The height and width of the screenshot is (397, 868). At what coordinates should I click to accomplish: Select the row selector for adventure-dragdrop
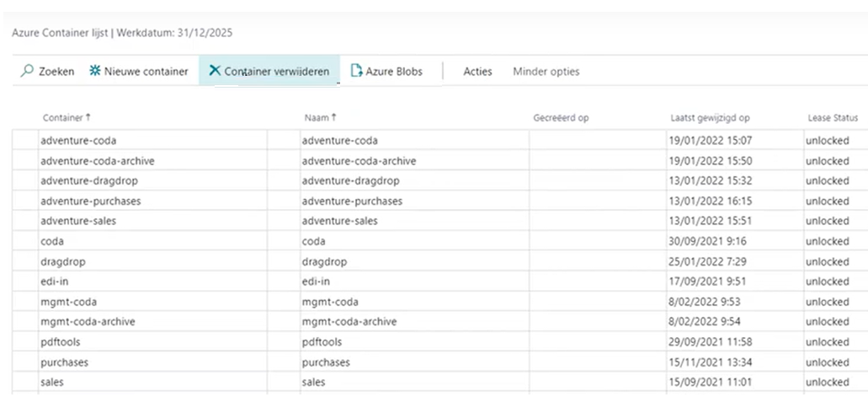tap(25, 180)
